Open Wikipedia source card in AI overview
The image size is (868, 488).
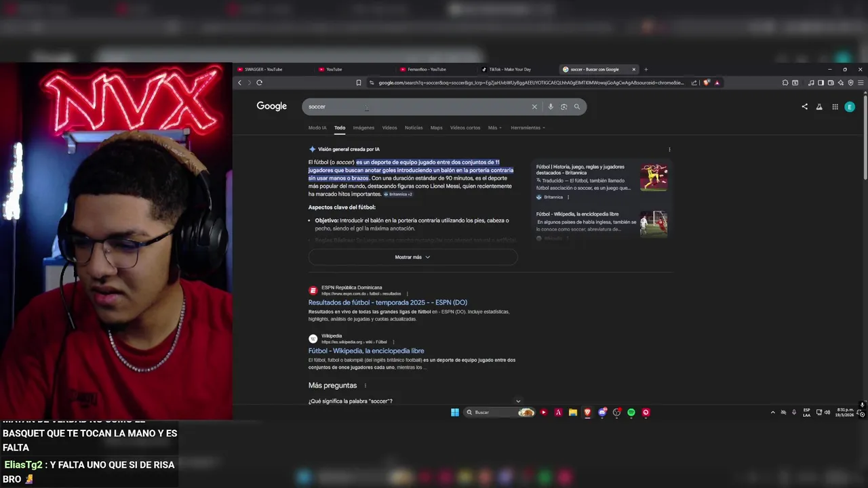pyautogui.click(x=602, y=225)
